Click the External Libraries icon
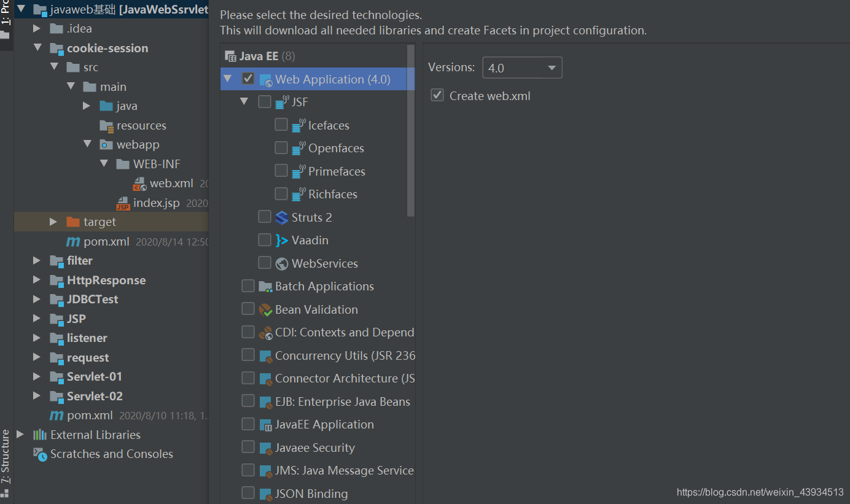The height and width of the screenshot is (504, 850). point(40,435)
